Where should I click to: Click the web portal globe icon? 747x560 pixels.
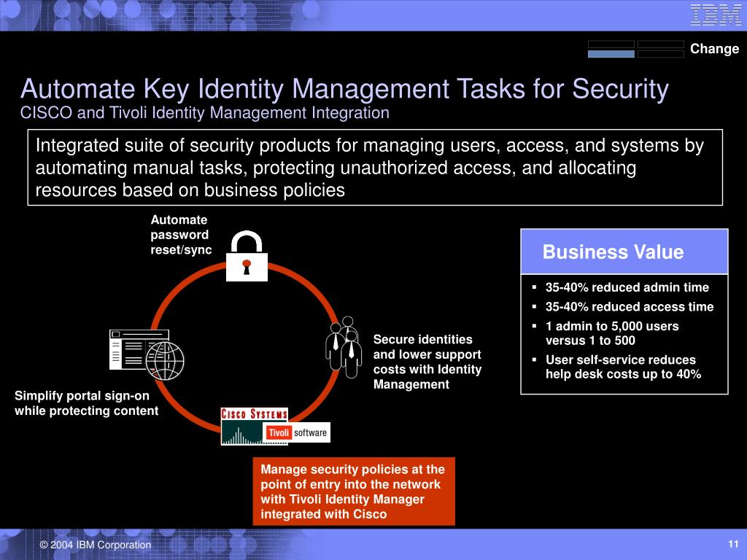[147, 355]
